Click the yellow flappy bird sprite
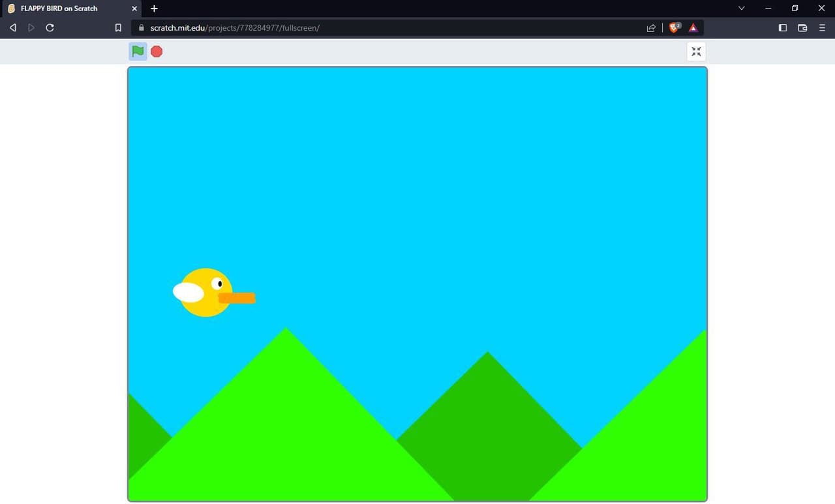The image size is (835, 504). click(x=213, y=293)
